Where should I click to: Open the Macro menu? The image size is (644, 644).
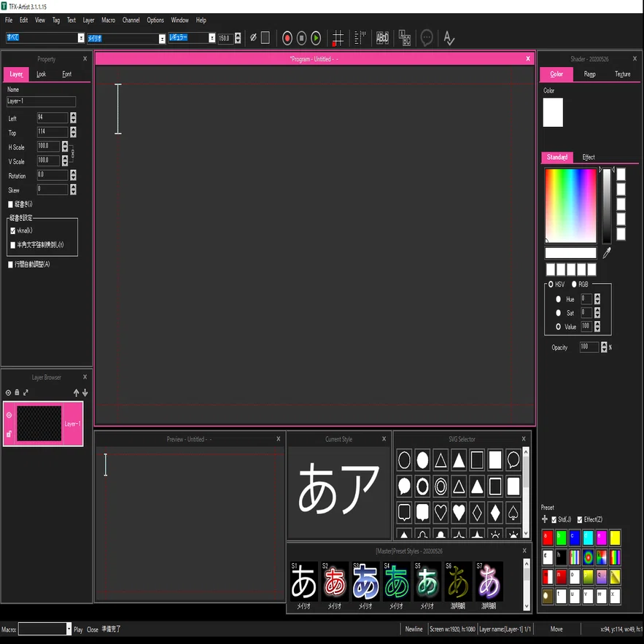coord(109,20)
